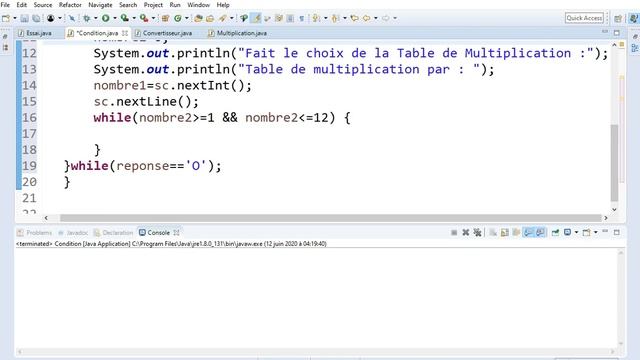
Task: Toggle Mark Occurrences highlighter icon
Action: 256,18
